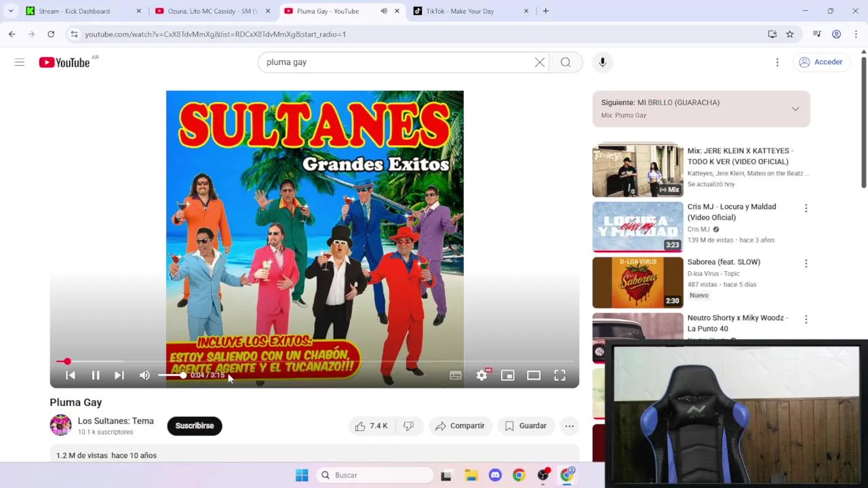This screenshot has height=488, width=868.
Task: Pause the playing video
Action: [96, 375]
